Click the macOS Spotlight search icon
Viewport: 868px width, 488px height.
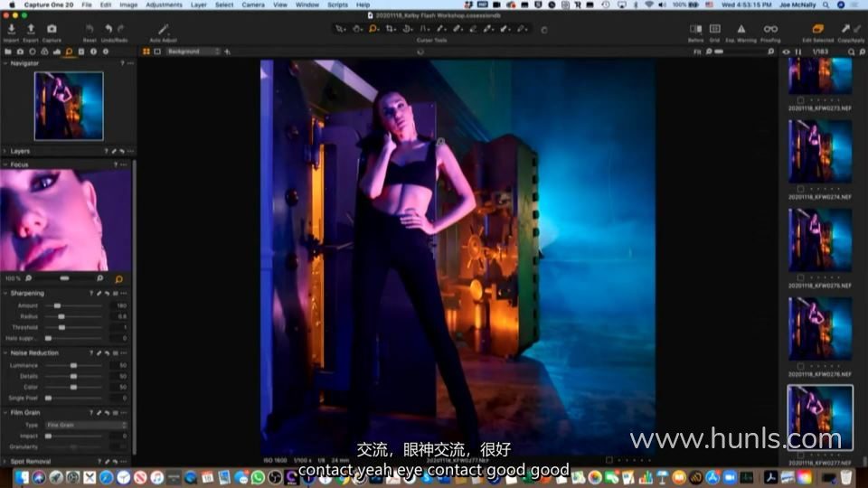(826, 5)
